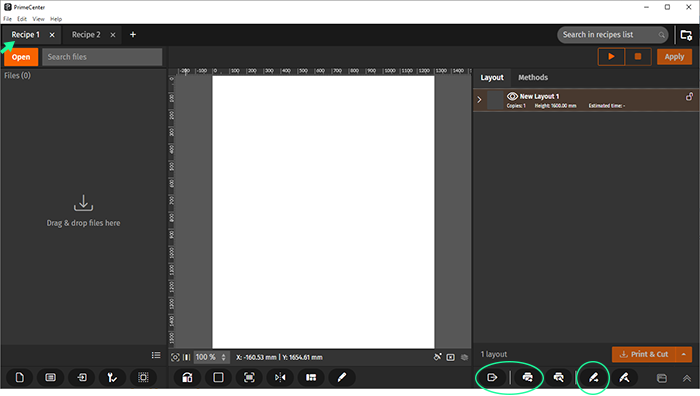Click the printer icon in layout toolbar

coord(528,378)
